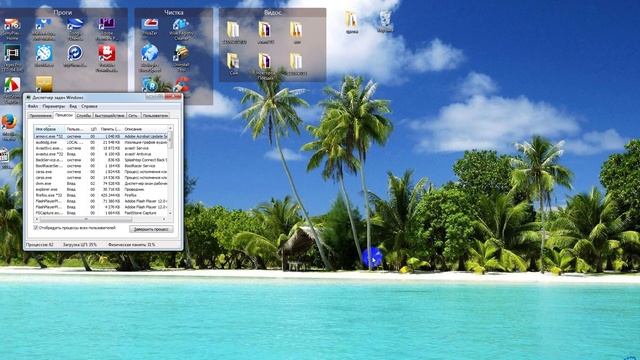Select the AvastSvc.exe process row
The image size is (640, 360).
click(x=100, y=148)
